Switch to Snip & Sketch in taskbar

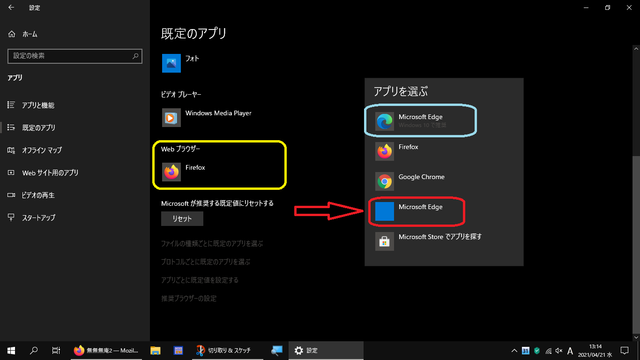pyautogui.click(x=227, y=351)
